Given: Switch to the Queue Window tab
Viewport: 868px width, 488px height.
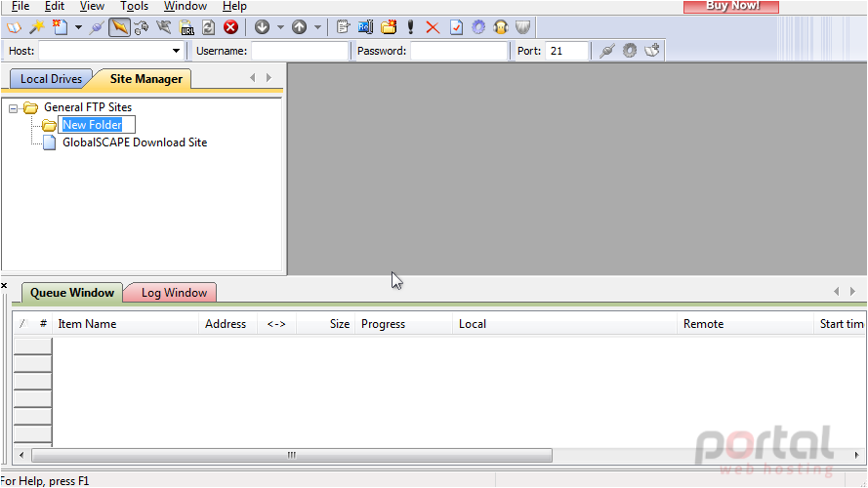Looking at the screenshot, I should tap(72, 293).
